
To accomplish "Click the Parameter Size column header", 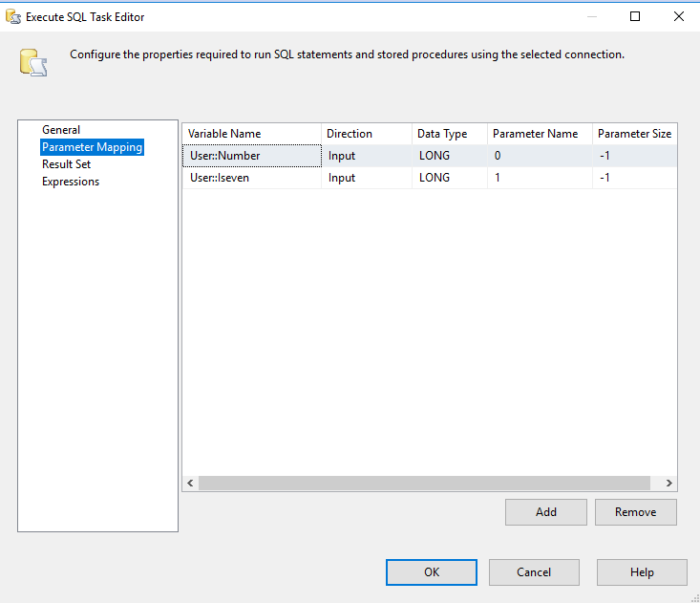I will click(634, 134).
